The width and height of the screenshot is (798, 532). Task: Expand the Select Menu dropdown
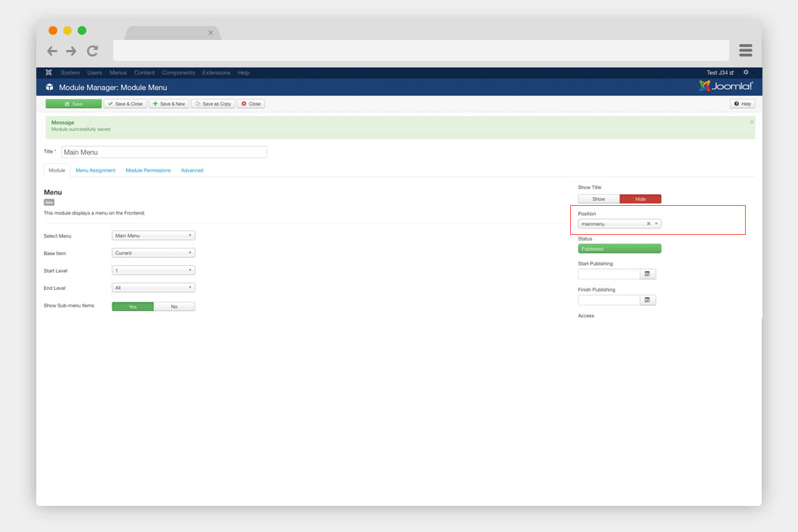[x=153, y=236]
